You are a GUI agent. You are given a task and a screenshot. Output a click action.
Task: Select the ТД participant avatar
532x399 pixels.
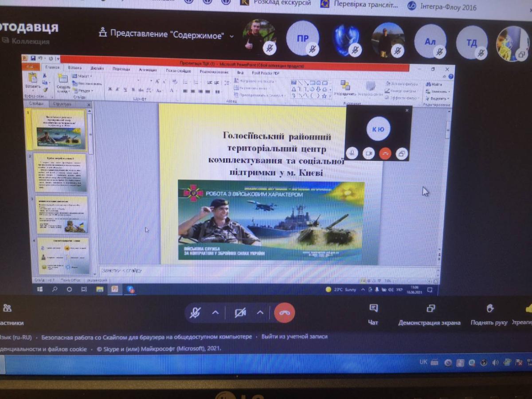[x=472, y=43]
